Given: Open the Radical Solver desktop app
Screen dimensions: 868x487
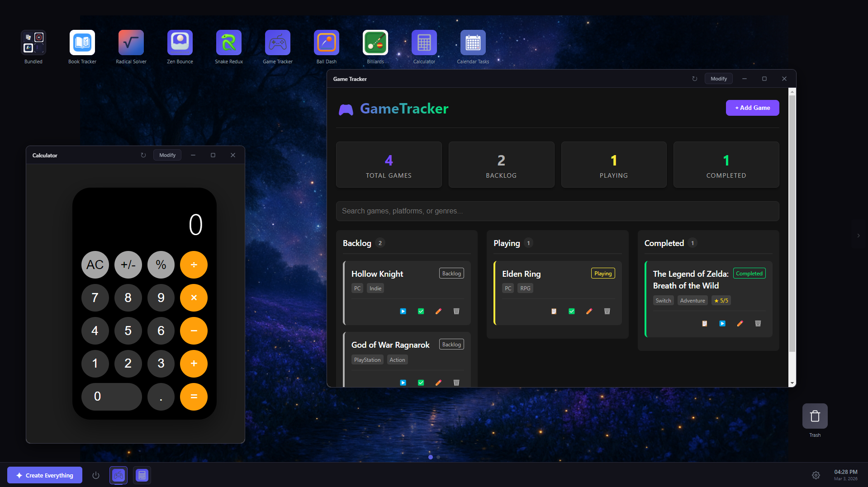Looking at the screenshot, I should click(x=131, y=43).
